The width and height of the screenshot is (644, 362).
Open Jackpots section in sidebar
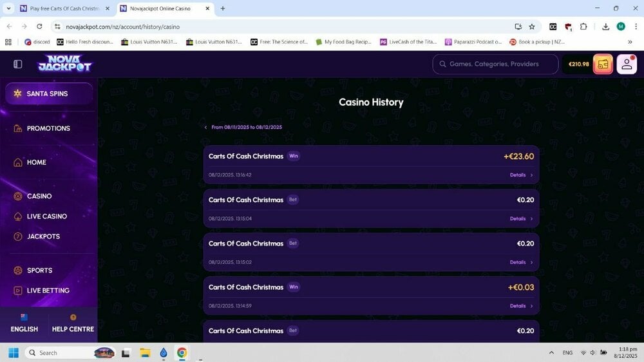[43, 236]
